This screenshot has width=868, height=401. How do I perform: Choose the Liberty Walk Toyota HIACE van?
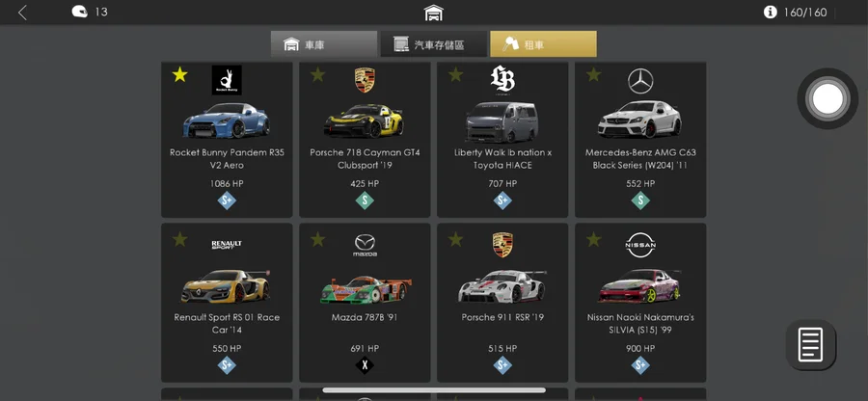[x=502, y=140]
